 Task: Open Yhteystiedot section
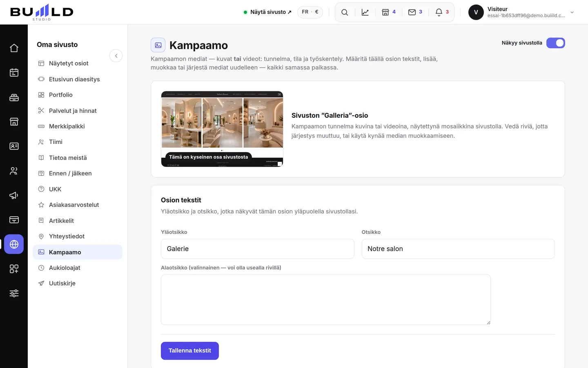click(x=78, y=236)
